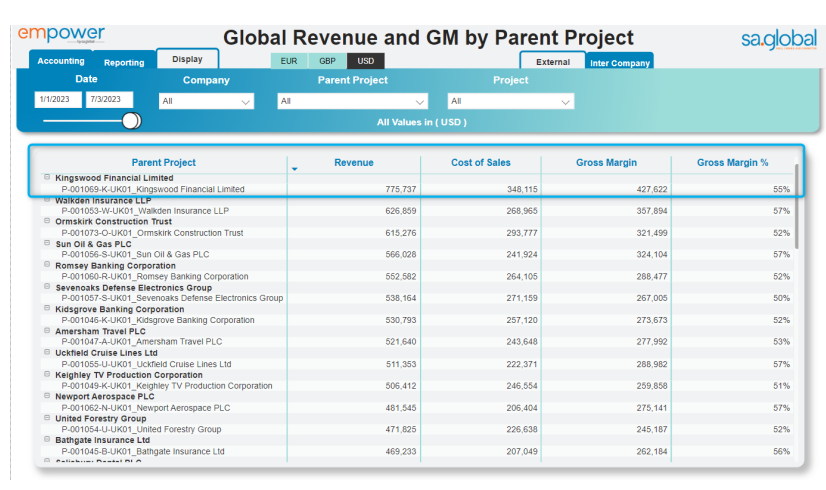Viewport: 826px width, 490px height.
Task: Select project P-001045-B-UK01_Bathgate Insurance Ltd
Action: (143, 452)
